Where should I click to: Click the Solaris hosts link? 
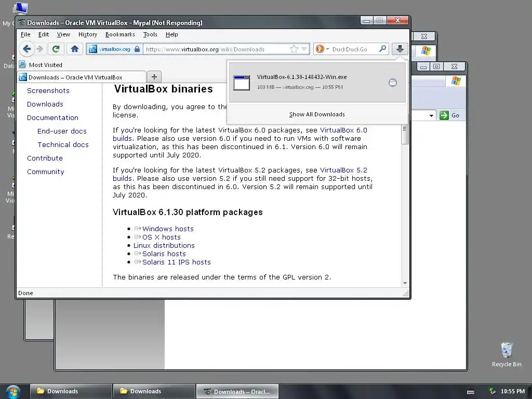point(164,254)
